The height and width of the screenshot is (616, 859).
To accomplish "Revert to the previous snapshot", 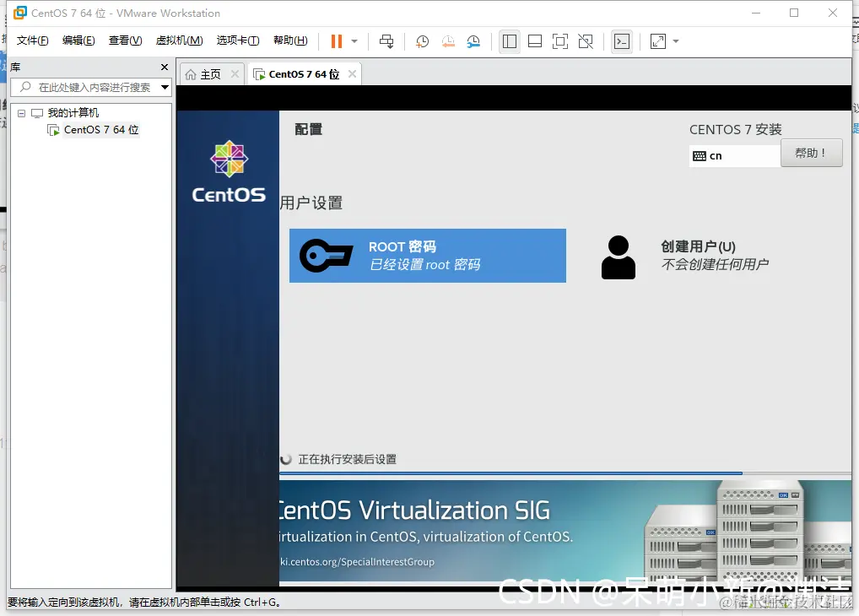I will point(447,41).
